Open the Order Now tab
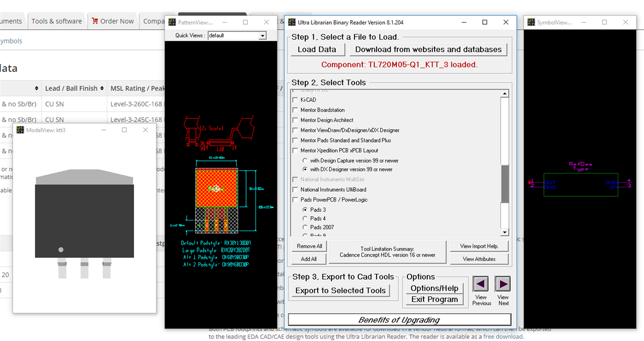This screenshot has width=644, height=341. [113, 21]
